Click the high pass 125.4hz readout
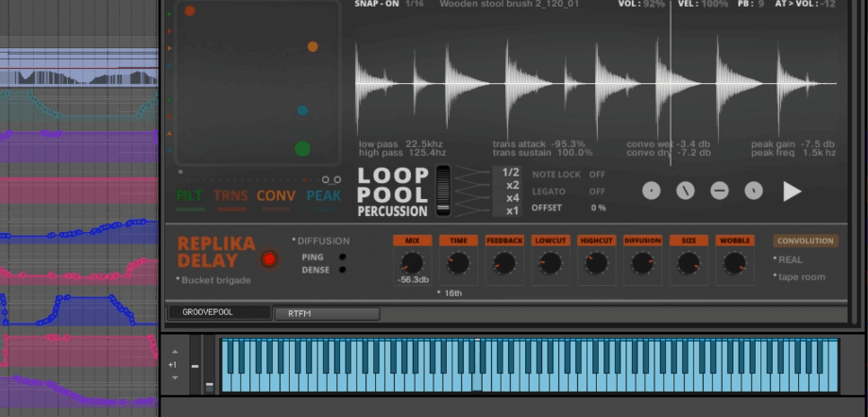Viewport: 868px width, 417px height. [402, 153]
